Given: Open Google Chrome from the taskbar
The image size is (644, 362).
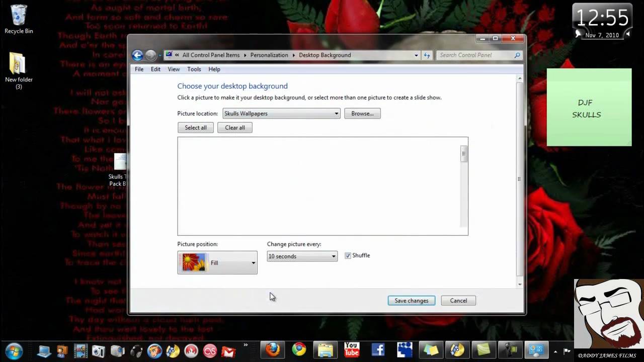Looking at the screenshot, I should pos(299,350).
